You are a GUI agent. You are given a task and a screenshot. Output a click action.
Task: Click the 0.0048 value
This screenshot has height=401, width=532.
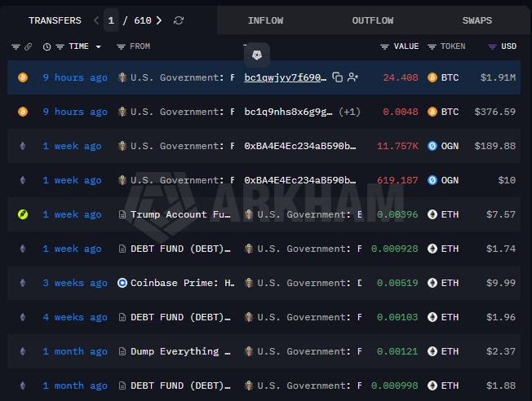401,112
